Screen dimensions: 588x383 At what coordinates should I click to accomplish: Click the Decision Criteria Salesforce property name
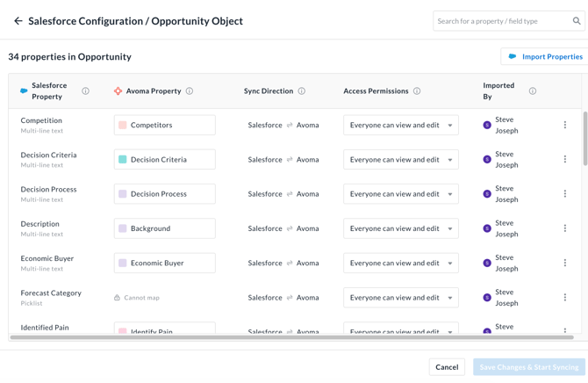[x=48, y=155]
